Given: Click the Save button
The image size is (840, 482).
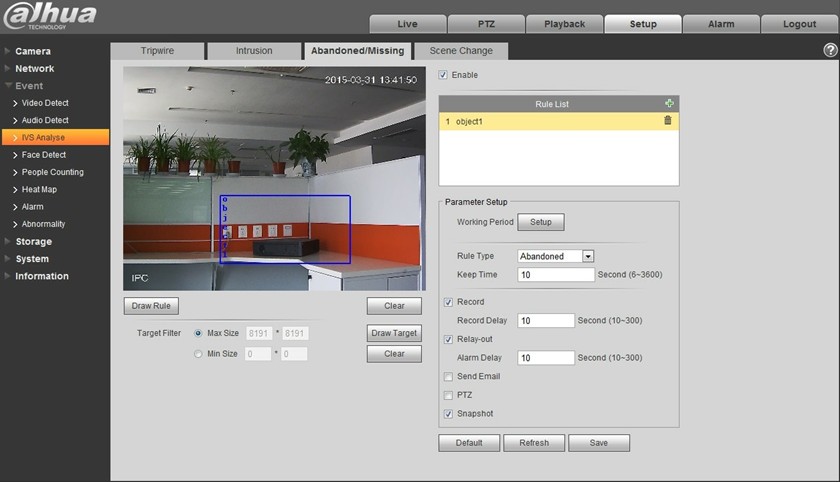Looking at the screenshot, I should 598,443.
